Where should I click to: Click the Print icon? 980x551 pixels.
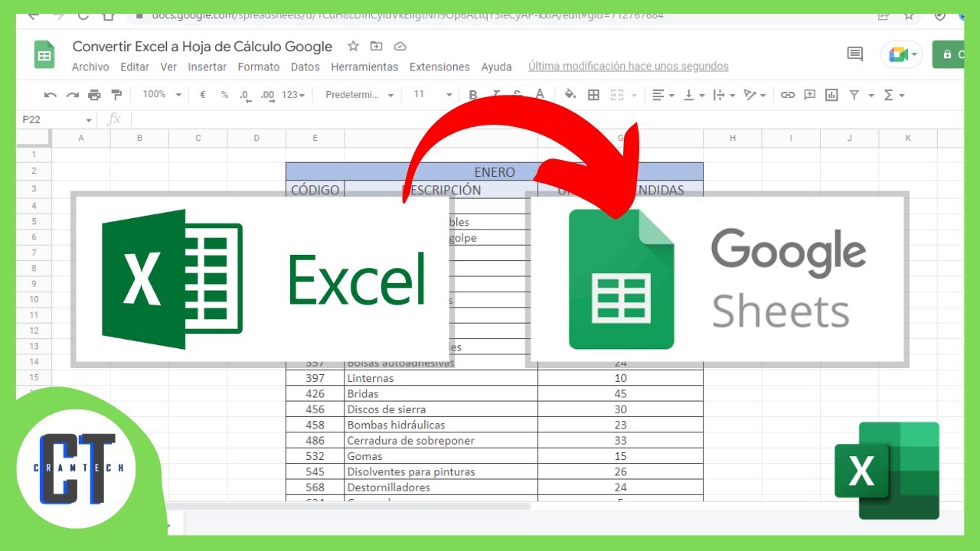94,95
